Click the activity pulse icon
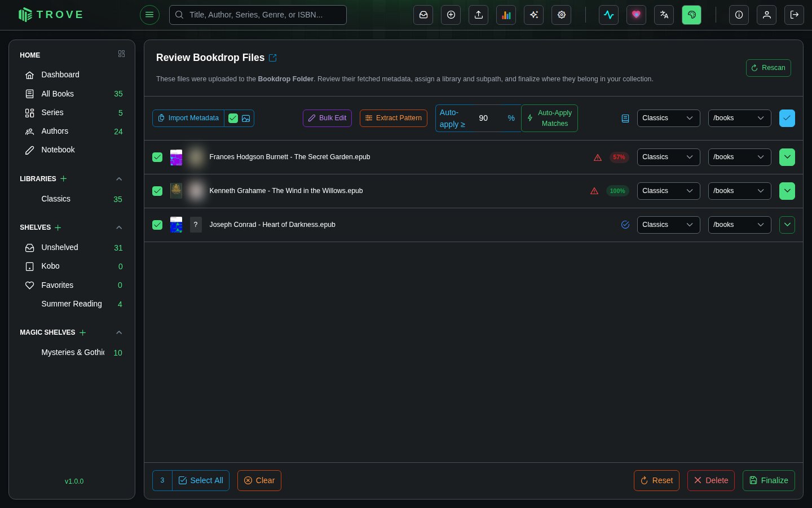The height and width of the screenshot is (508, 812). (609, 15)
